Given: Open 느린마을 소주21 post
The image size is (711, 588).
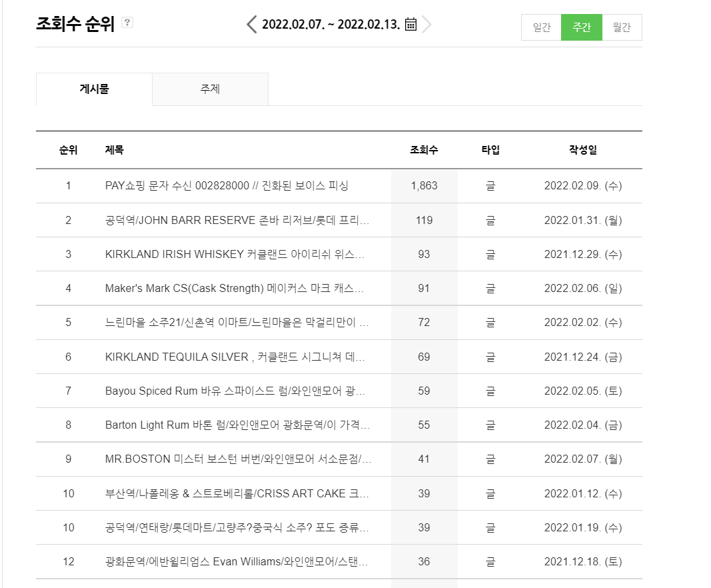Looking at the screenshot, I should coord(237,322).
